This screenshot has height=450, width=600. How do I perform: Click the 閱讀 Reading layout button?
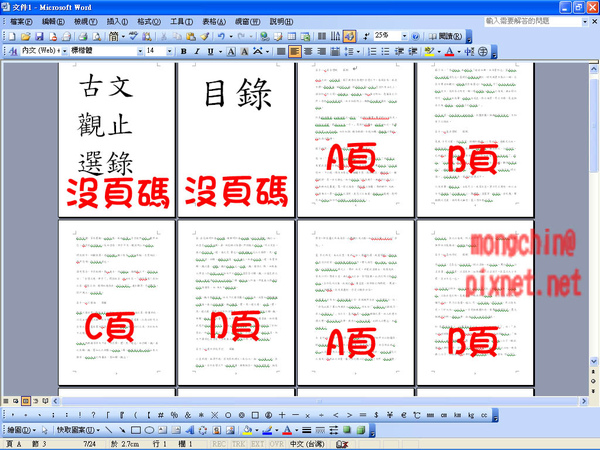click(x=445, y=36)
